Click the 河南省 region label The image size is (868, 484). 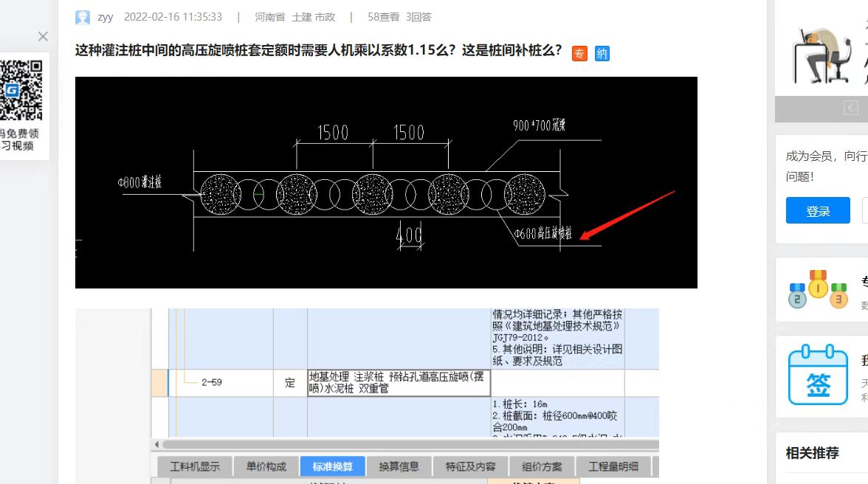pos(269,17)
